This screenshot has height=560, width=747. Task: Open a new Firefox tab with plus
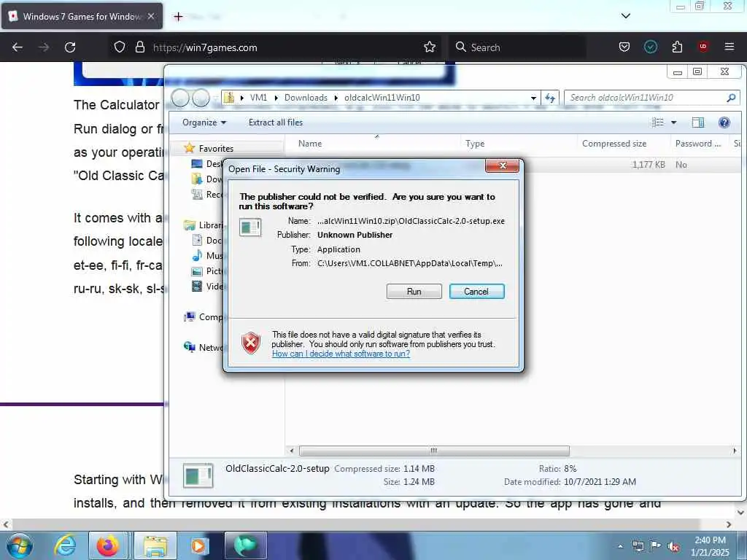[x=178, y=17]
